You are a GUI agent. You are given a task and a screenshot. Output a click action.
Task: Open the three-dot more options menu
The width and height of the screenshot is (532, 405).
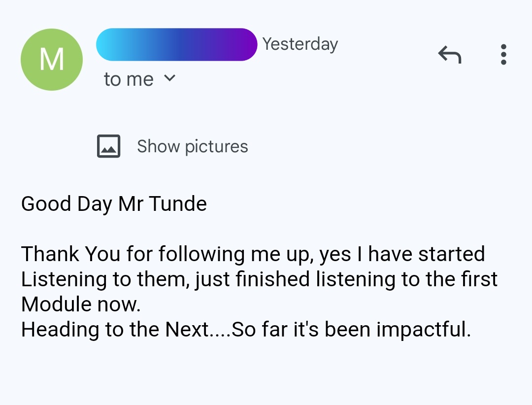point(503,54)
